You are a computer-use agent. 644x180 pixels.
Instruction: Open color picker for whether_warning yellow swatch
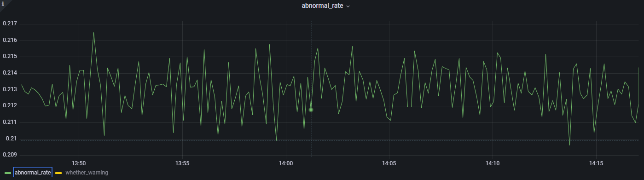[x=58, y=173]
